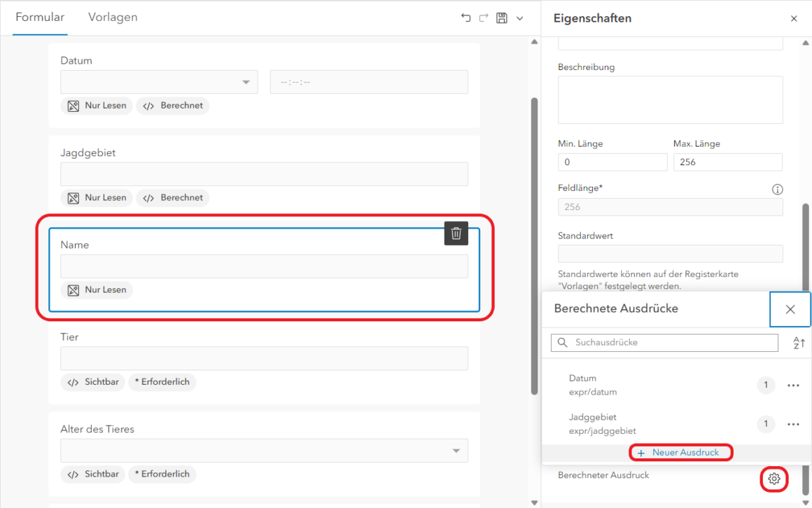Open more options for Datum expression
The height and width of the screenshot is (508, 812).
(x=793, y=386)
